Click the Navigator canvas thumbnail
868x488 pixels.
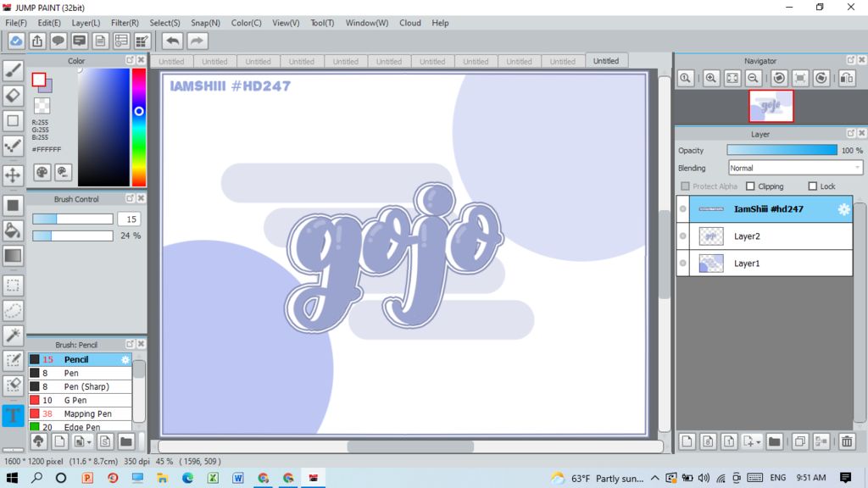point(771,106)
